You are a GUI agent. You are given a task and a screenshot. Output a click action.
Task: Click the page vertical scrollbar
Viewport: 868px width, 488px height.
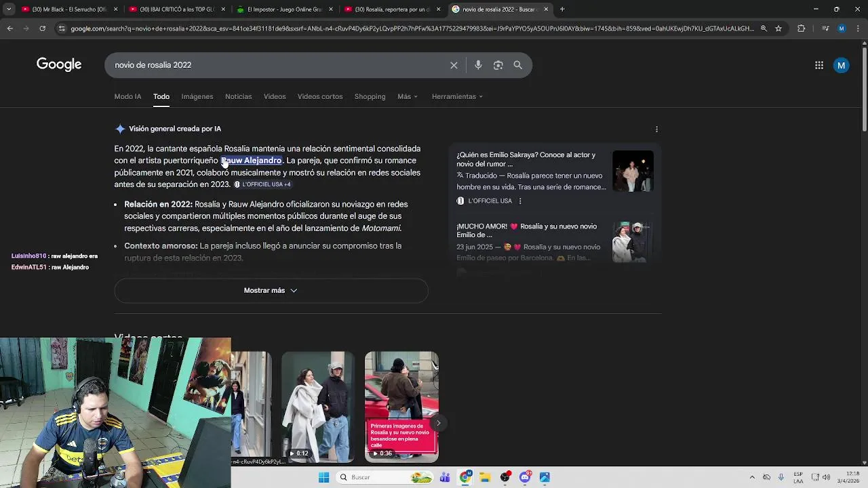(x=864, y=88)
